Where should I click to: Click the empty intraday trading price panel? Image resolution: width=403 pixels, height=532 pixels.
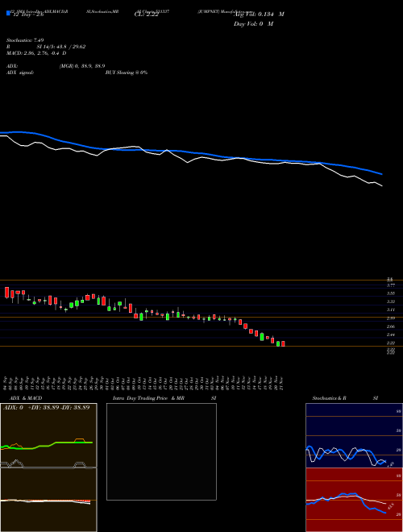161,451
